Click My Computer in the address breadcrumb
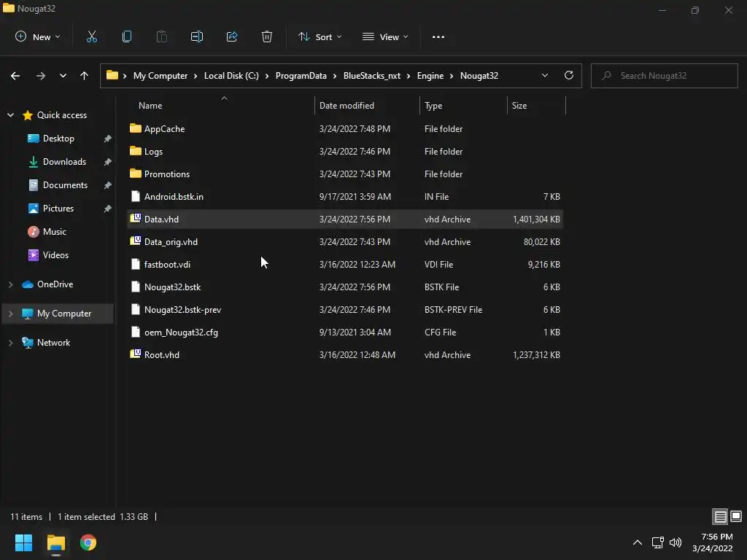 160,76
